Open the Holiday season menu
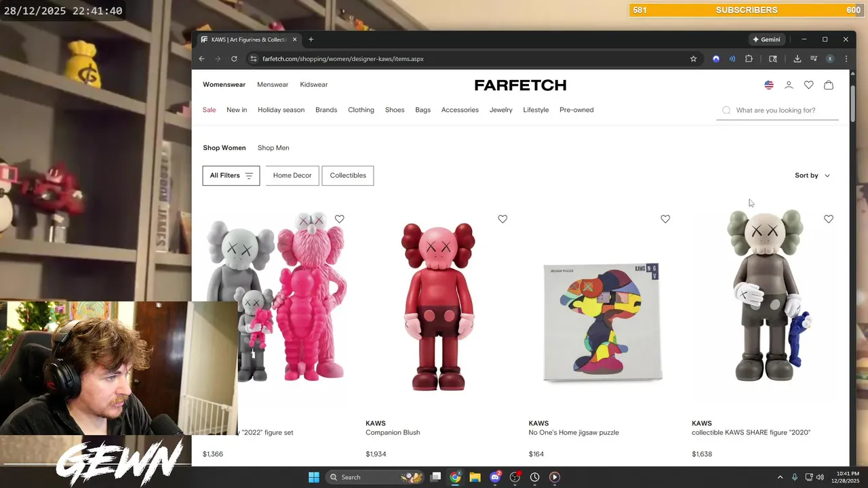This screenshot has height=488, width=868. (x=281, y=110)
